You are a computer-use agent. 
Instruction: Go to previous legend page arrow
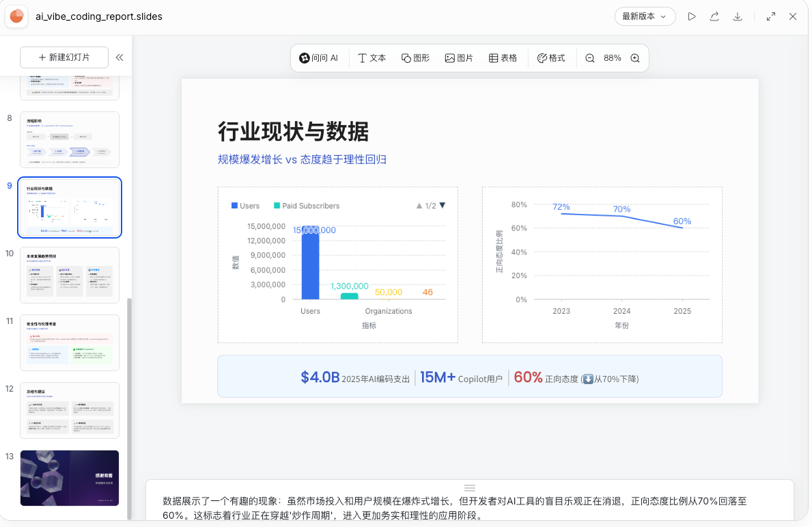coord(419,206)
